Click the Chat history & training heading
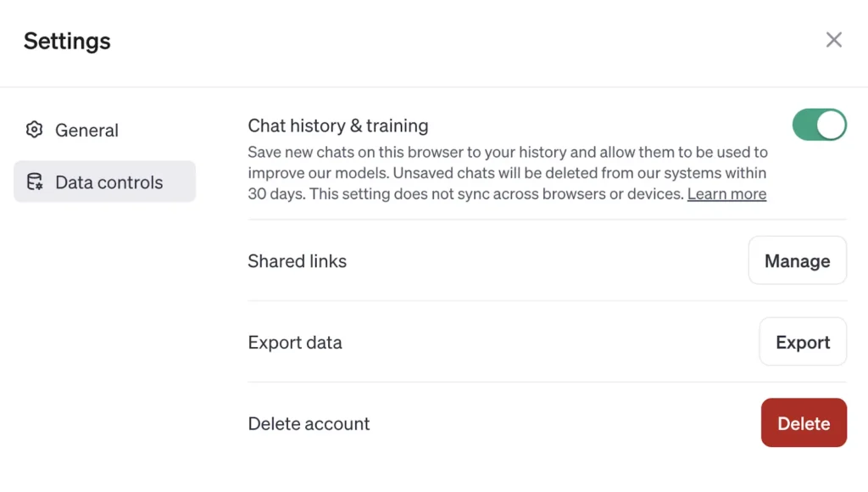This screenshot has width=868, height=492. (337, 126)
